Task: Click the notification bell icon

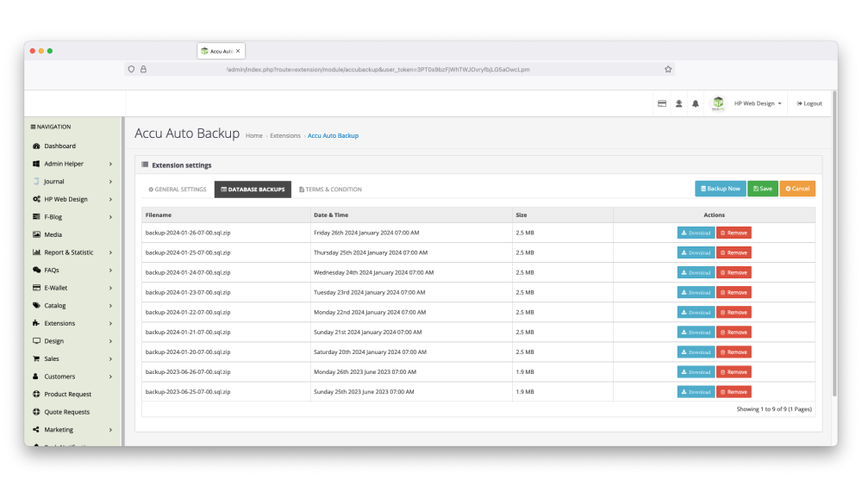Action: coord(696,103)
